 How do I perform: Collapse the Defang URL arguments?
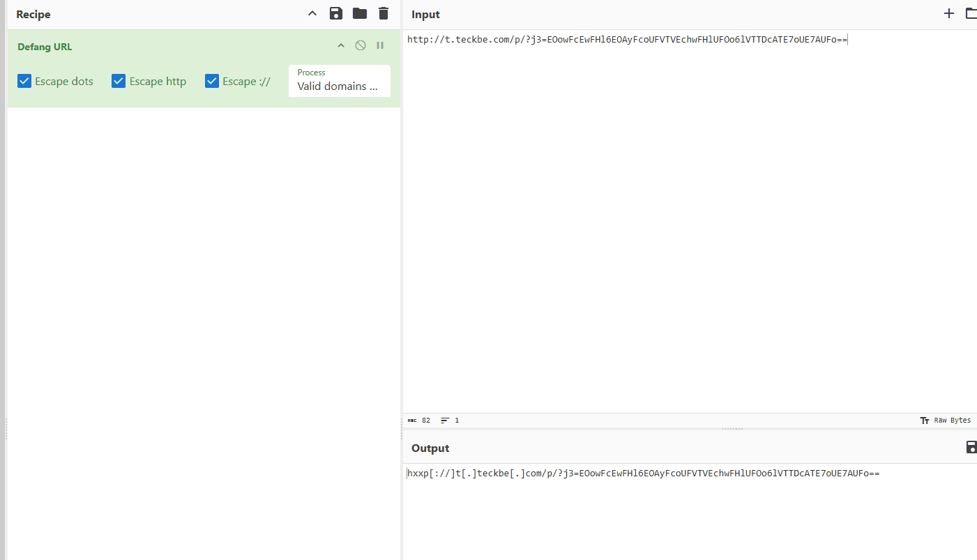click(x=341, y=46)
